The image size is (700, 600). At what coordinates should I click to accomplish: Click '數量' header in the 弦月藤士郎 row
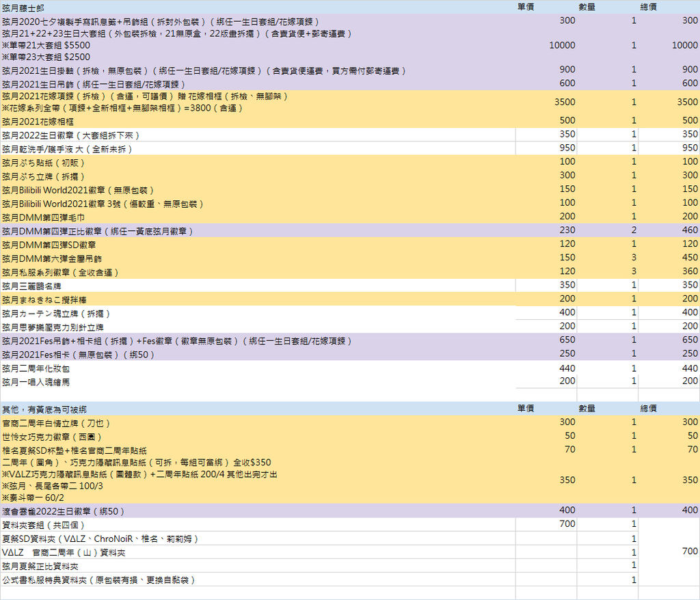click(587, 7)
